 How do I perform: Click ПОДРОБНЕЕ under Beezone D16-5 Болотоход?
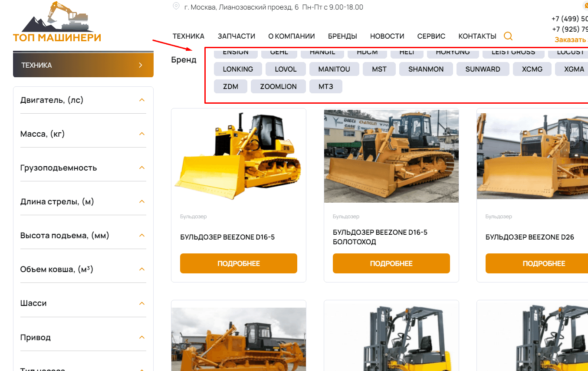pyautogui.click(x=391, y=263)
